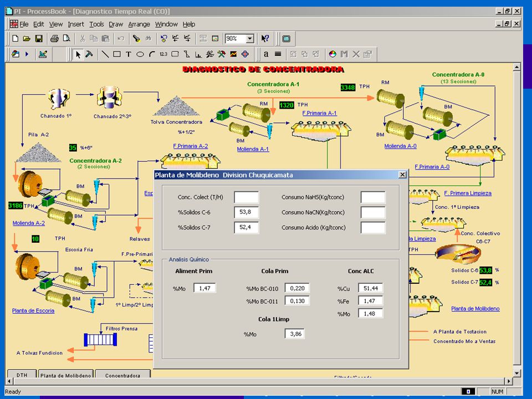
Task: Open the Planta de Molibdeno link at right
Action: pyautogui.click(x=475, y=309)
